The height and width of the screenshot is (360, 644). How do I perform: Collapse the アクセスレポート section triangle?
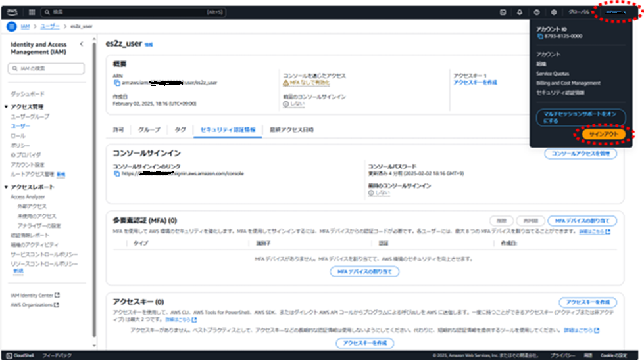(x=6, y=187)
